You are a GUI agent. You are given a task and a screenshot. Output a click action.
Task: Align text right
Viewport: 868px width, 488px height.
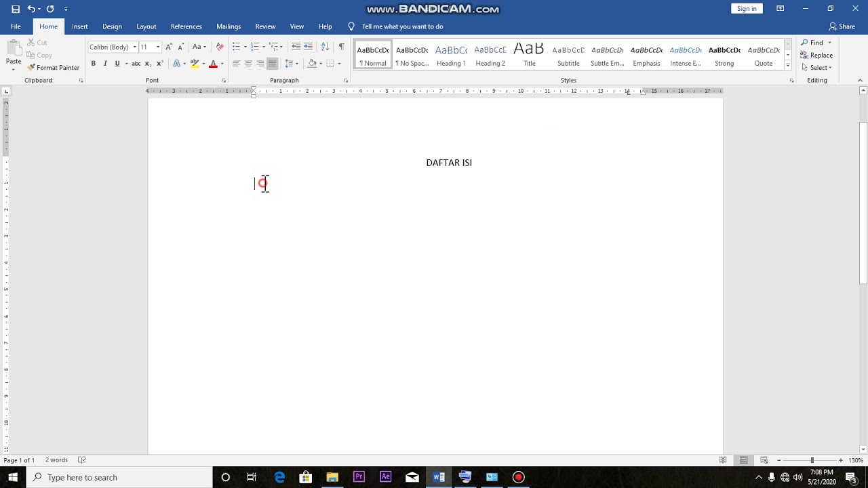[x=260, y=64]
